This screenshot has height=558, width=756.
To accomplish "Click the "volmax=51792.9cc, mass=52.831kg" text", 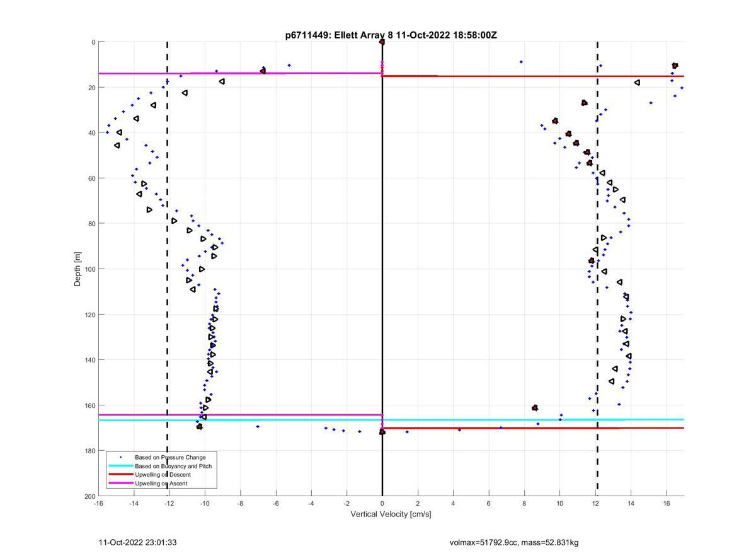I will tap(514, 542).
